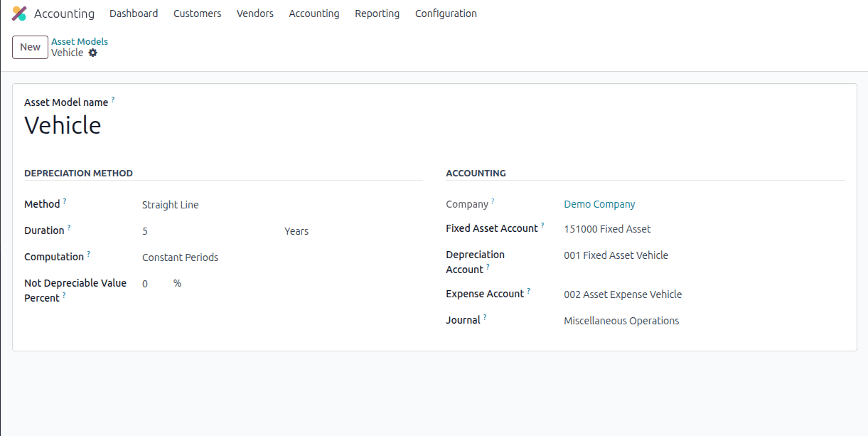The image size is (868, 436).
Task: Click the Accounting app logo icon
Action: pos(19,14)
